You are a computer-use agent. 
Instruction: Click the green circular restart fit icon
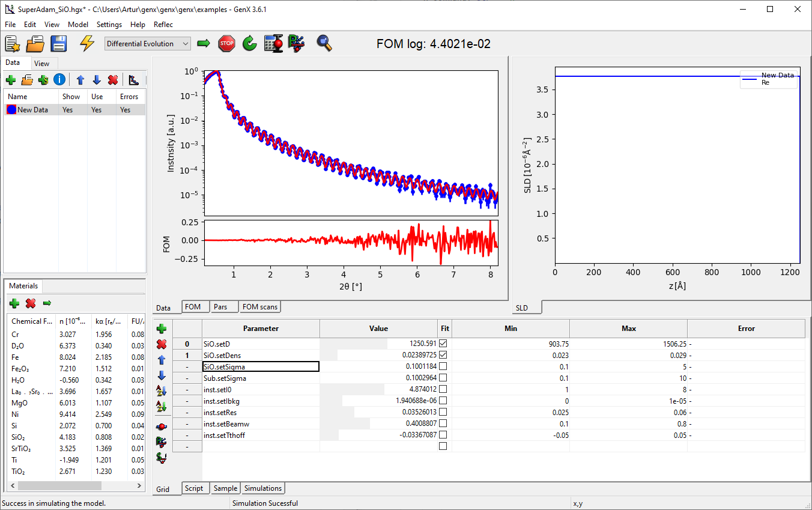(x=249, y=43)
